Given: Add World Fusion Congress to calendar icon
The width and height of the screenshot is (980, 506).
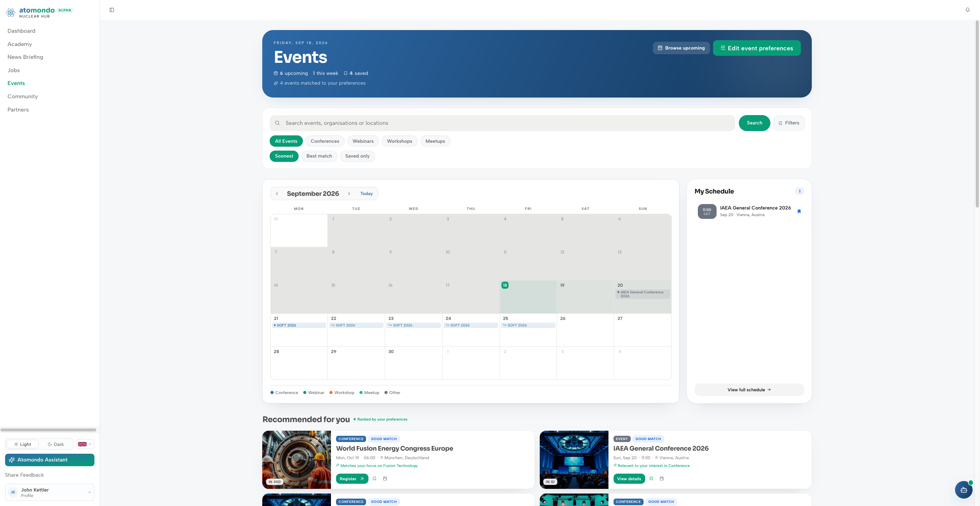Looking at the screenshot, I should [x=385, y=479].
